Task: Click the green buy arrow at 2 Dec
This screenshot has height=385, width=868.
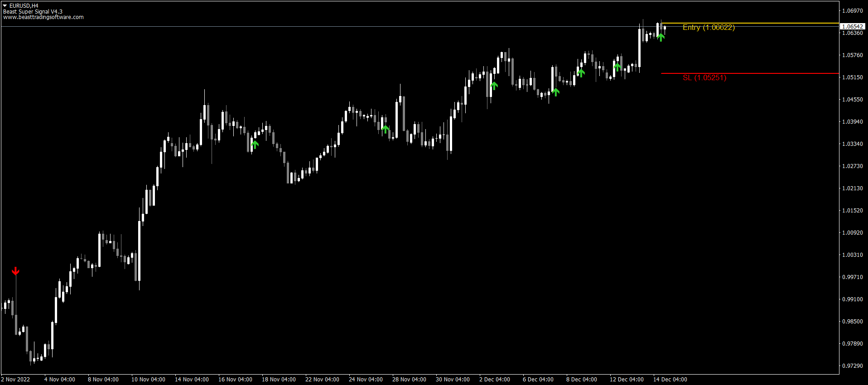Action: (x=494, y=85)
